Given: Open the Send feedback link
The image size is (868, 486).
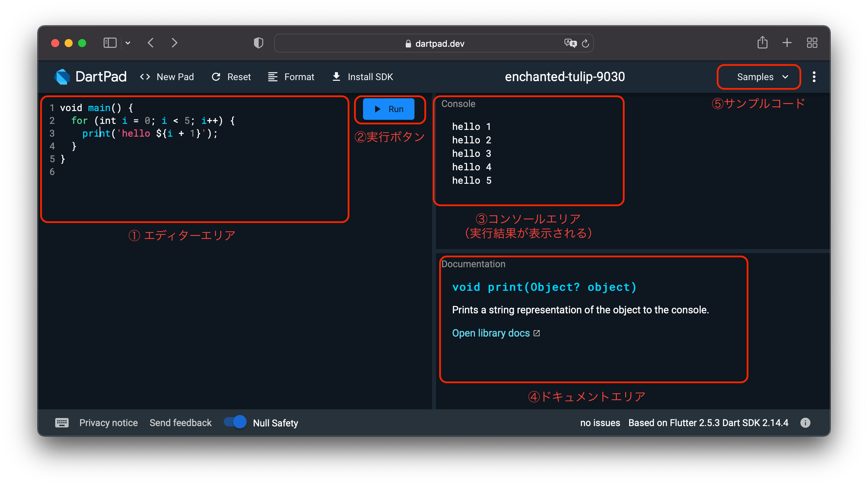Looking at the screenshot, I should pyautogui.click(x=180, y=423).
